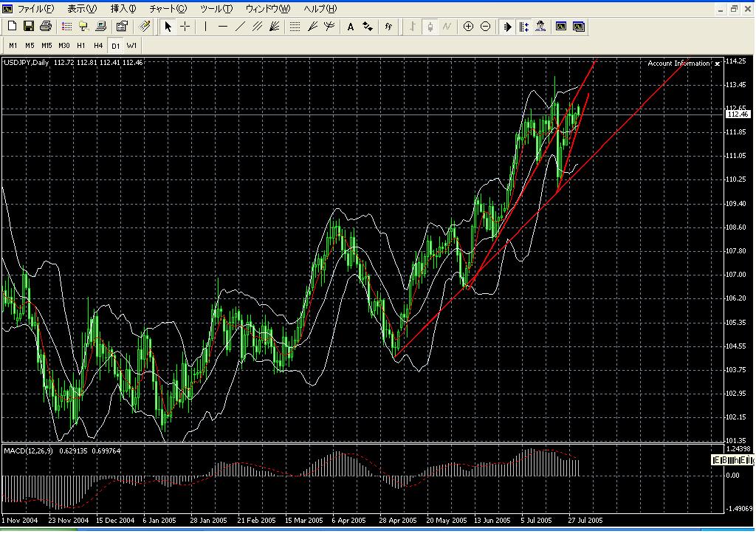Image resolution: width=756 pixels, height=548 pixels.
Task: Expand the ツール(T) menu
Action: coord(216,9)
